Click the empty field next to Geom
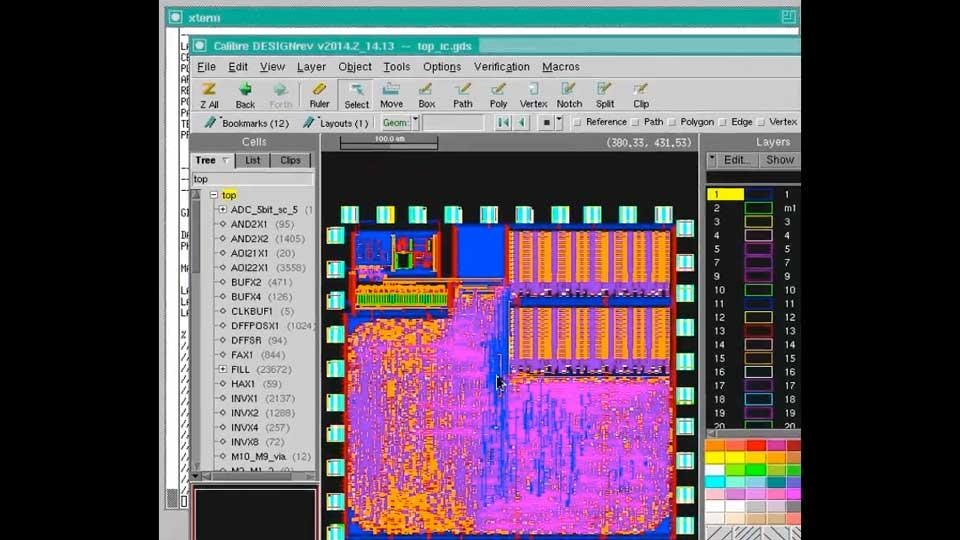The image size is (960, 540). [452, 122]
